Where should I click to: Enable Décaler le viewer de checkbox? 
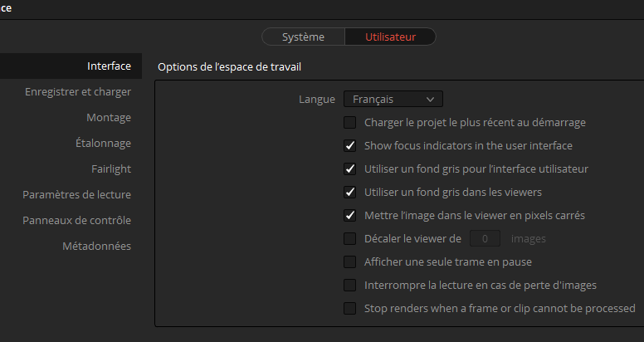pos(350,239)
